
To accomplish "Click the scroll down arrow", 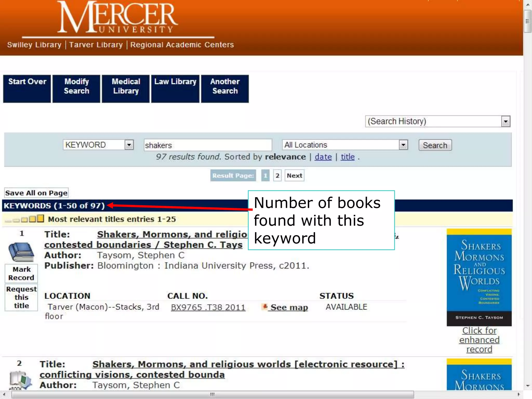I will point(528,386).
